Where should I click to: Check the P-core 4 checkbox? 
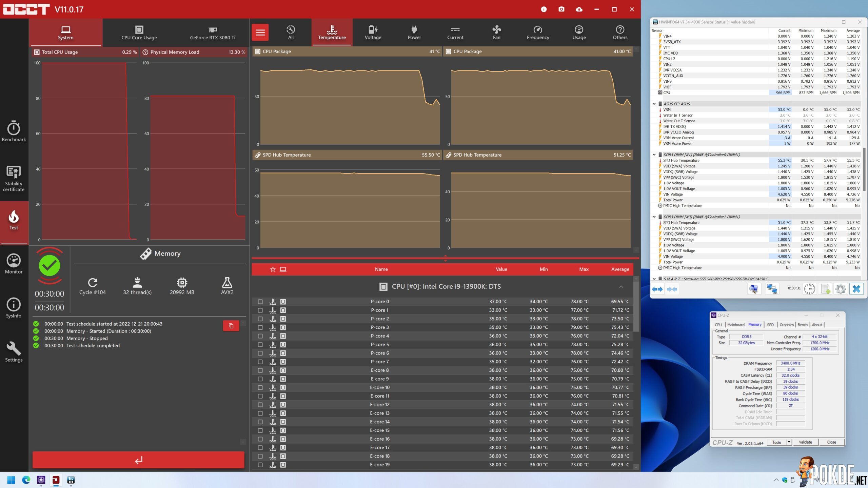[x=260, y=336]
